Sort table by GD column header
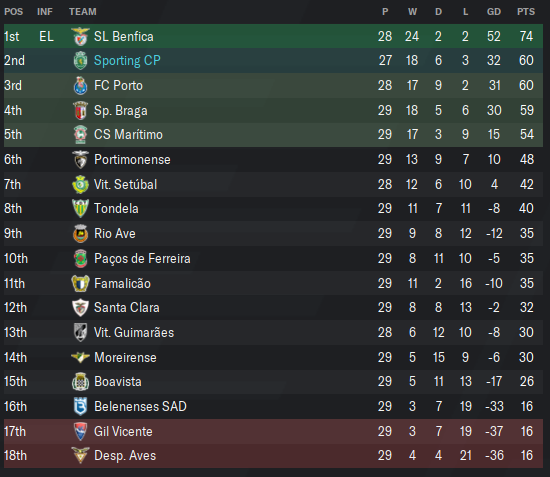 pos(494,12)
